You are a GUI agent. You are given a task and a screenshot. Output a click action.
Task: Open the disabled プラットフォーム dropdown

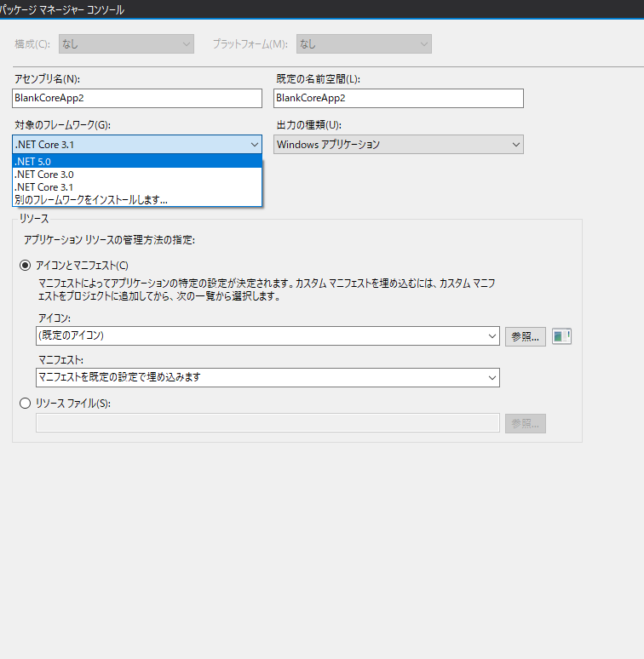pos(364,43)
